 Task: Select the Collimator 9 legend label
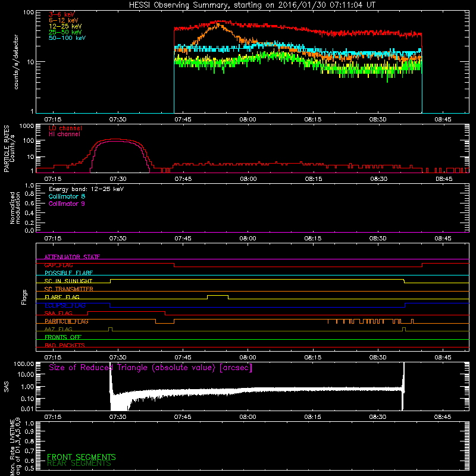click(67, 203)
